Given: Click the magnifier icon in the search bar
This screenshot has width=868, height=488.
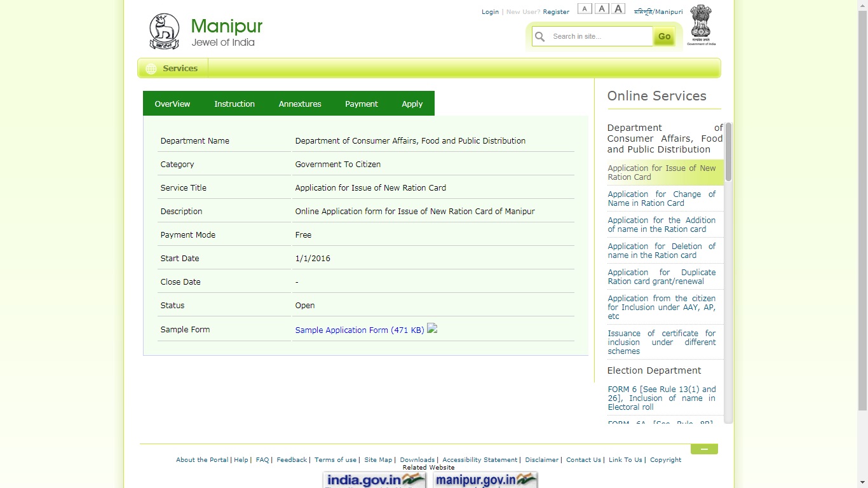Looking at the screenshot, I should 540,36.
